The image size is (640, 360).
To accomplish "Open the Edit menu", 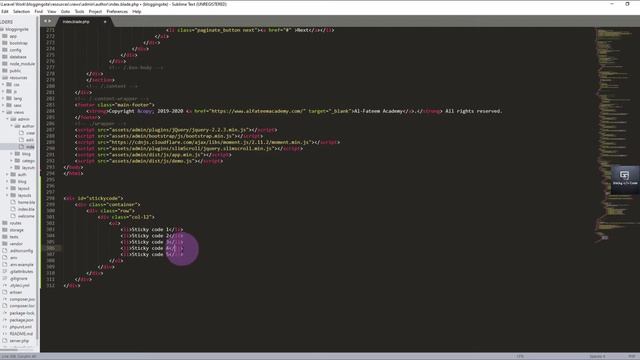I will click(4, 11).
